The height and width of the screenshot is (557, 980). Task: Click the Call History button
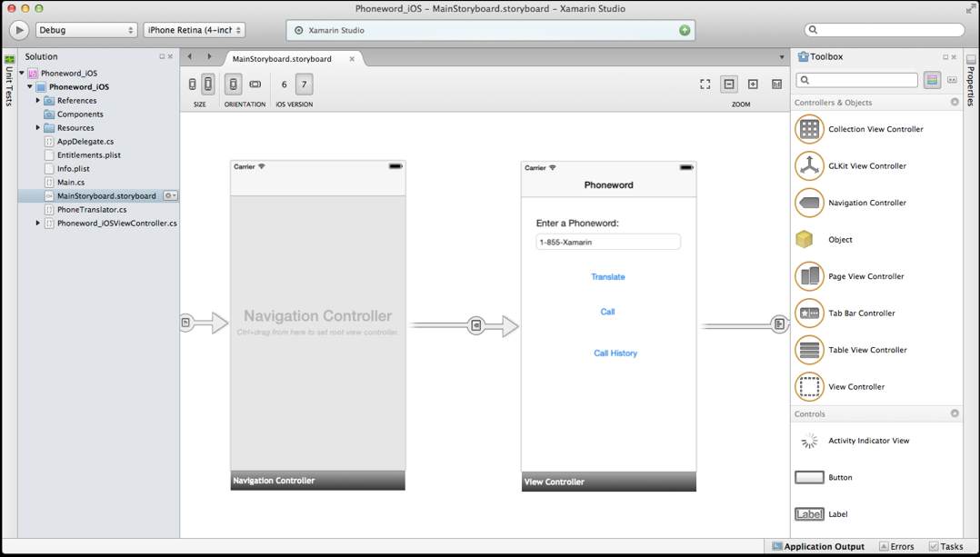tap(615, 353)
